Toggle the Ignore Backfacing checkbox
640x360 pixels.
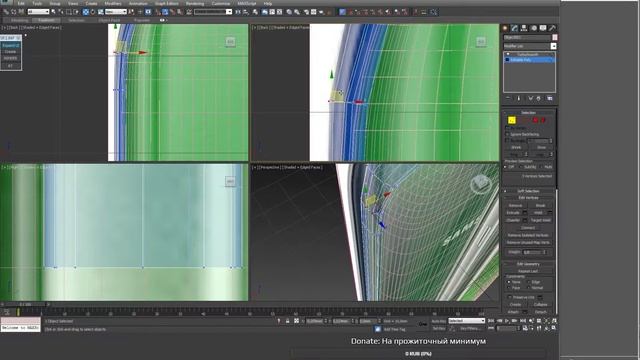pos(508,134)
